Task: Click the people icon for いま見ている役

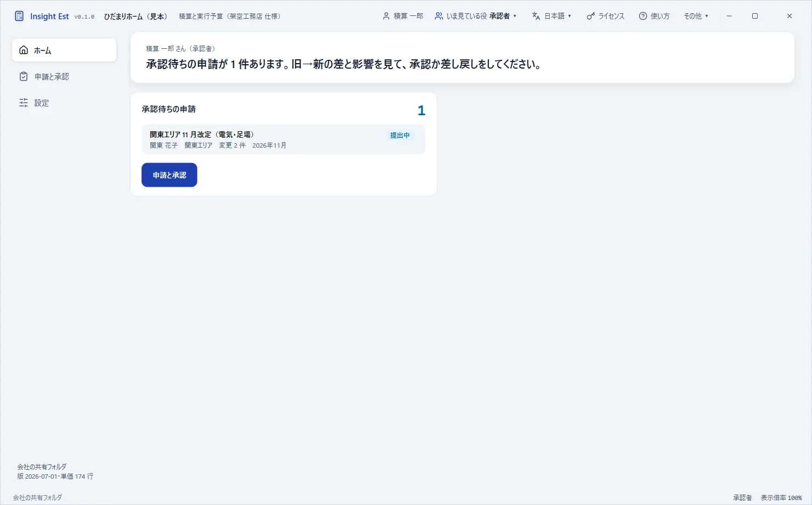Action: [439, 16]
